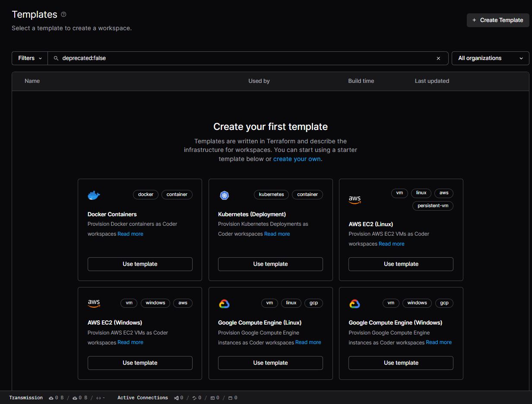Click the 'Build time' column header

pos(361,81)
